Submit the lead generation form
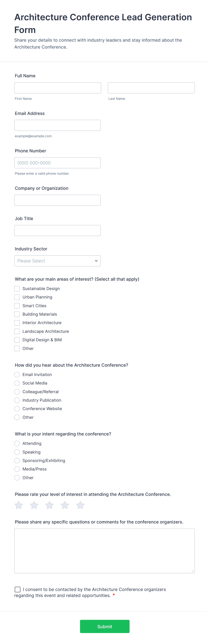The image size is (207, 644). tap(105, 626)
